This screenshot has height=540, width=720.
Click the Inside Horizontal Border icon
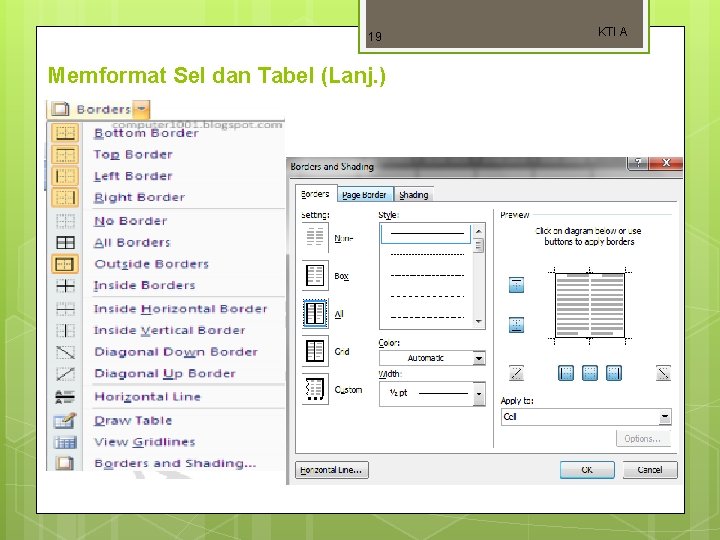[65, 309]
